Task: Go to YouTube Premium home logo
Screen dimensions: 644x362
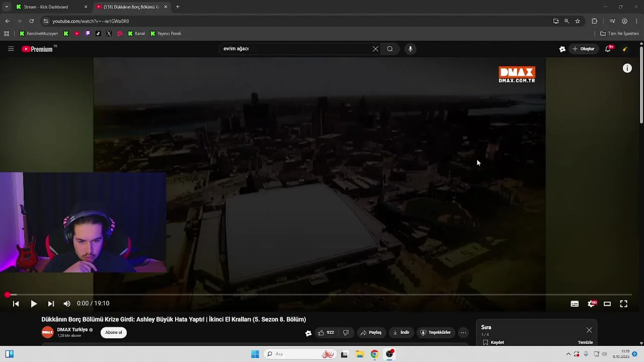Action: click(38, 49)
